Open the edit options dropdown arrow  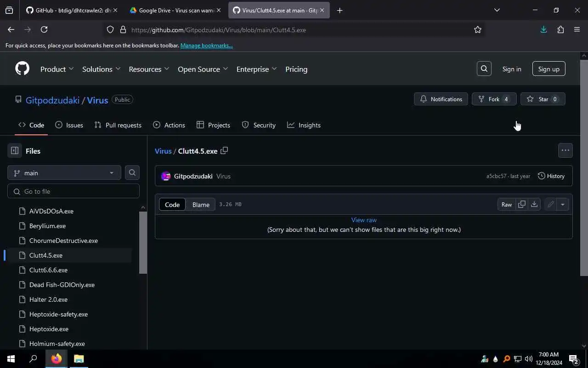pos(563,204)
